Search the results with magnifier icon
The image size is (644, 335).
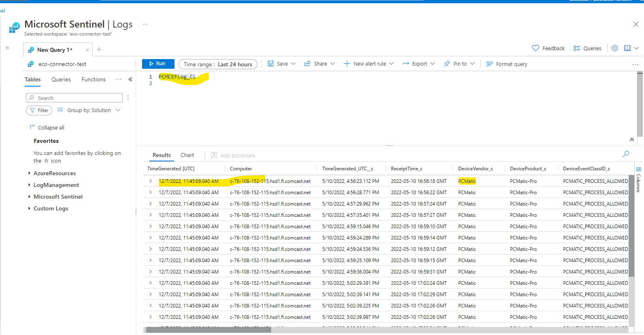click(626, 154)
